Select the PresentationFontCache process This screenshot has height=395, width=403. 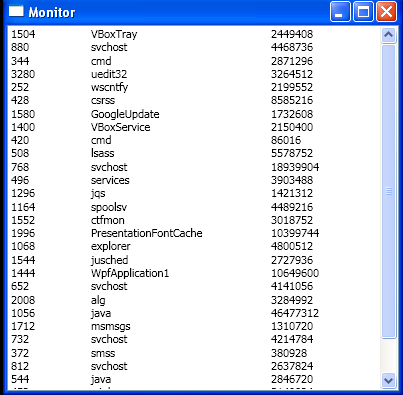195,233
